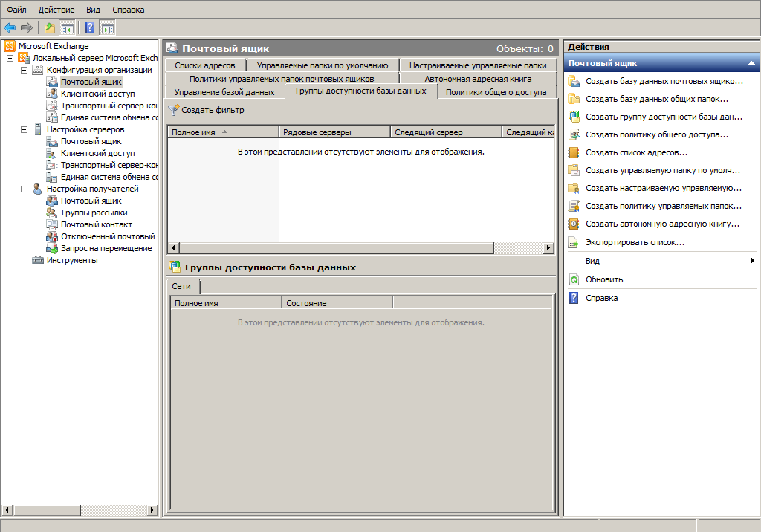761x532 pixels.
Task: Collapse the Локальный сервер Microsoft Exchange node
Action: click(x=10, y=58)
